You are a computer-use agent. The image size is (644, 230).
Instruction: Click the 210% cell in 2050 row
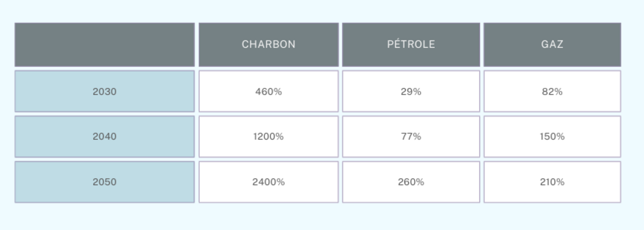[552, 182]
